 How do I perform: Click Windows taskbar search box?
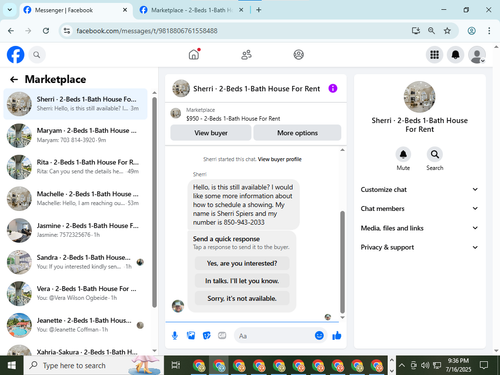coord(93,365)
